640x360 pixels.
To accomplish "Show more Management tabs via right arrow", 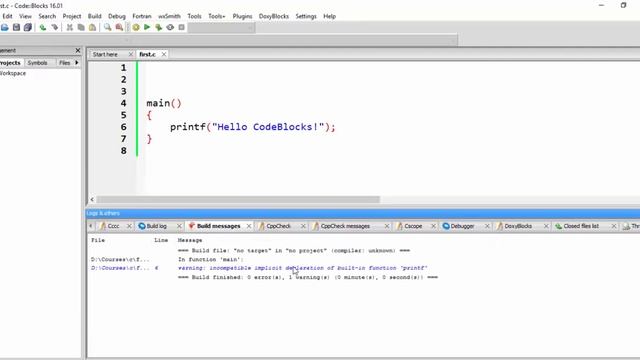I will point(77,63).
